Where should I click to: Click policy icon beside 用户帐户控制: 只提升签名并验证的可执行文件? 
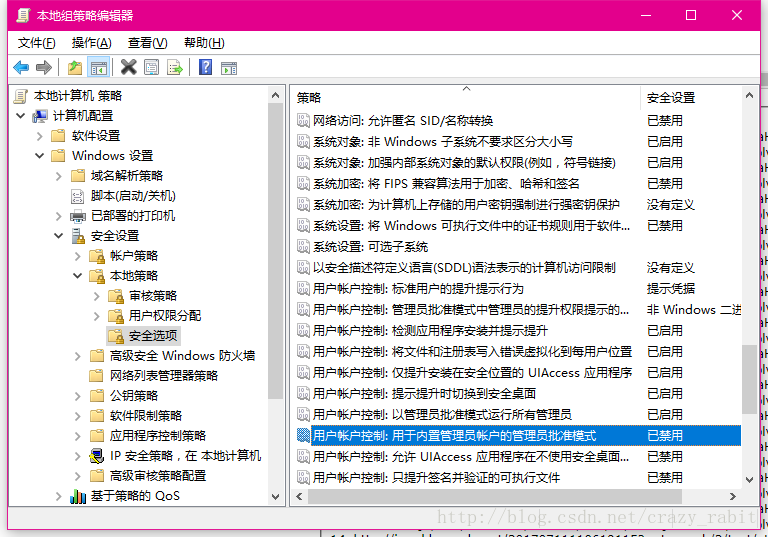point(303,477)
